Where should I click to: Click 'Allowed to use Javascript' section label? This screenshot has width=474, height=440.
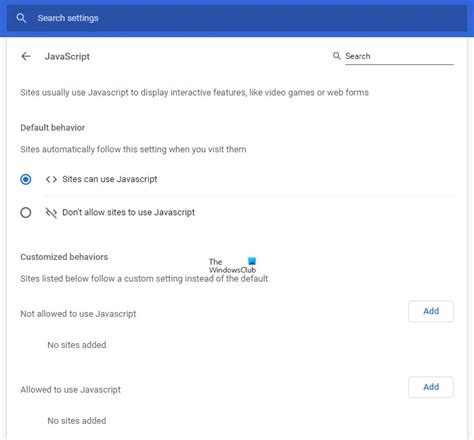tap(71, 389)
